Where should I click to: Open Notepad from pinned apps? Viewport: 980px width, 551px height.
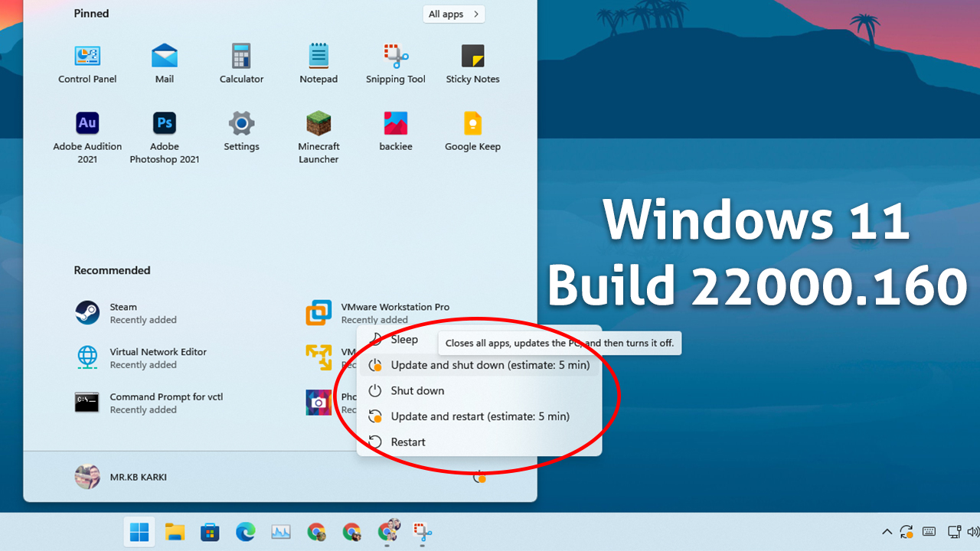click(318, 64)
